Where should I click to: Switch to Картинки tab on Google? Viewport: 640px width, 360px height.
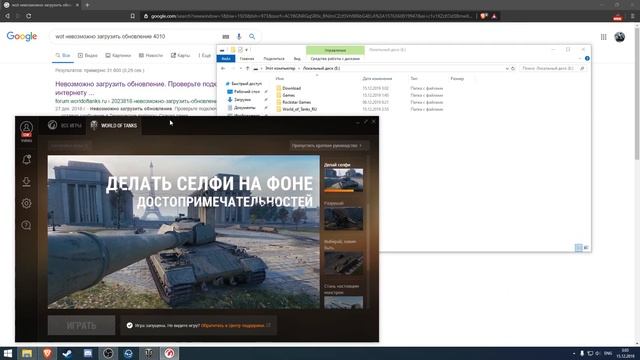click(118, 56)
